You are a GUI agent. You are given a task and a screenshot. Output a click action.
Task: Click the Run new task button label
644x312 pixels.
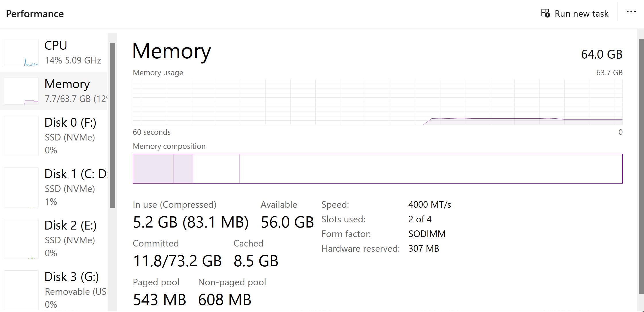(x=581, y=14)
